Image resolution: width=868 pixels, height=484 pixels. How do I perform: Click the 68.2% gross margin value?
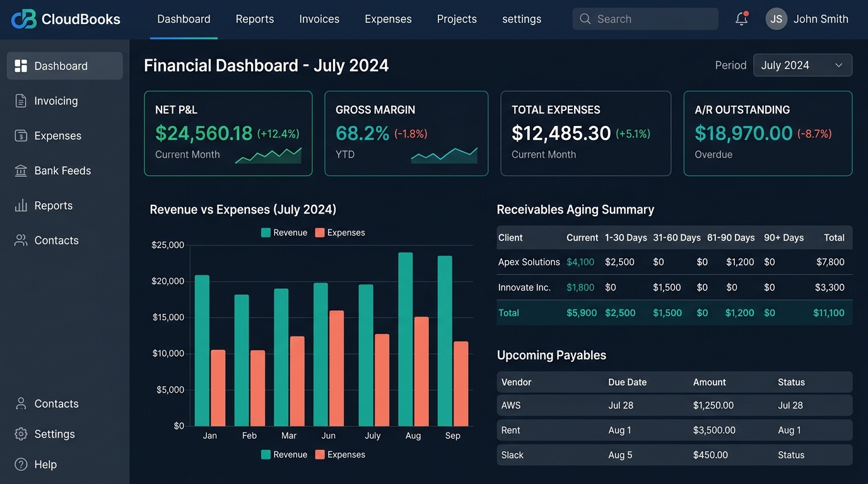pos(363,133)
